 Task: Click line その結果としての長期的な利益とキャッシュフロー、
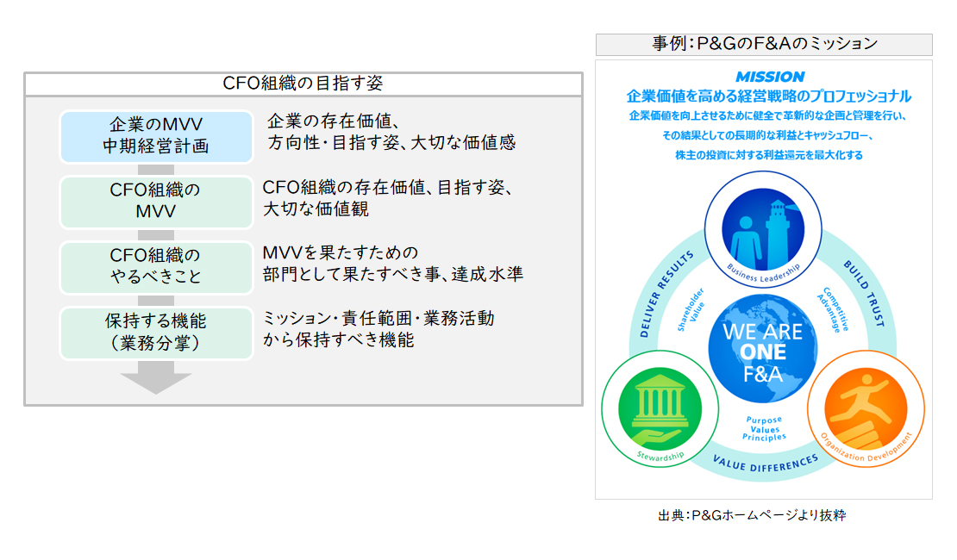(x=769, y=135)
